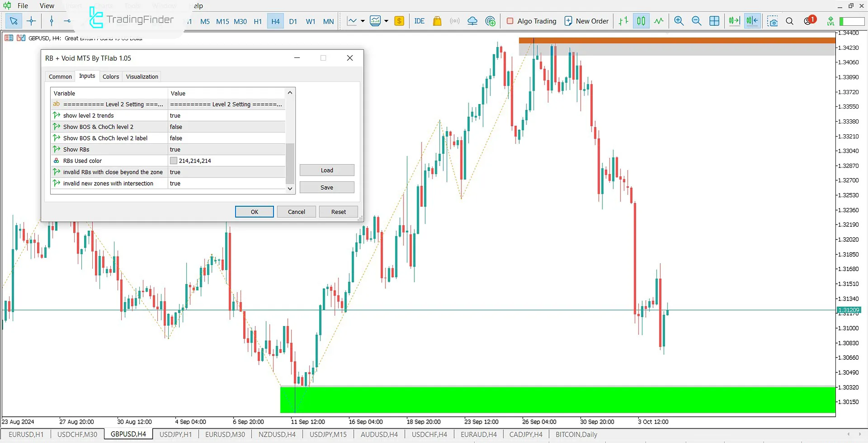The width and height of the screenshot is (868, 443).
Task: Open the chart search
Action: point(790,21)
